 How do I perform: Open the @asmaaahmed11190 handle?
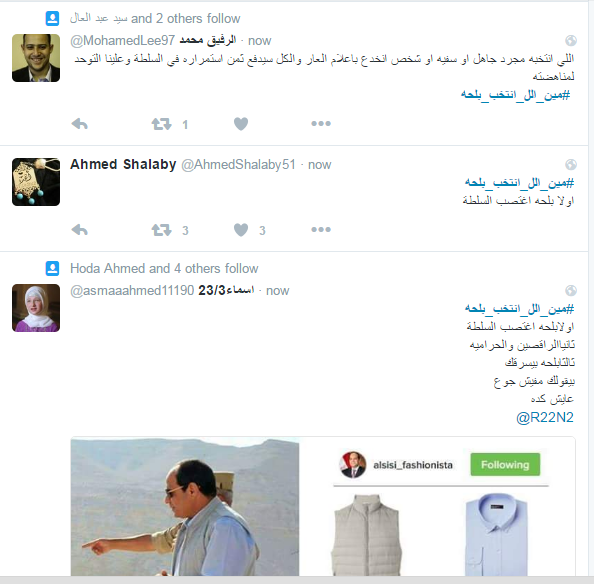click(x=132, y=290)
